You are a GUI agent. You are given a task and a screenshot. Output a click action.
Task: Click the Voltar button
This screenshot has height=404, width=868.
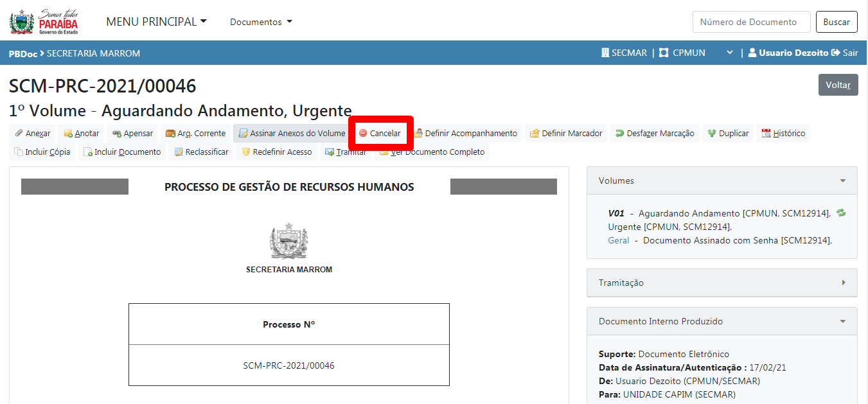click(838, 85)
